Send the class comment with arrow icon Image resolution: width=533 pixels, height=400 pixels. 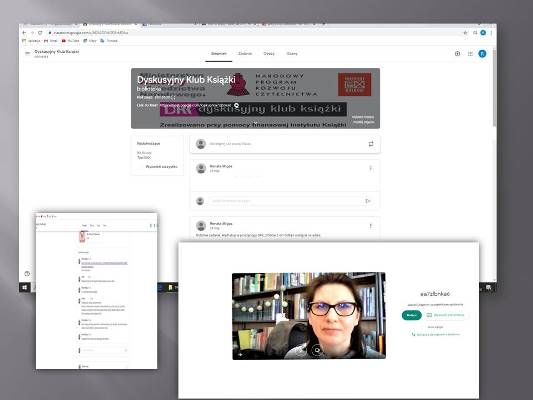tap(368, 201)
